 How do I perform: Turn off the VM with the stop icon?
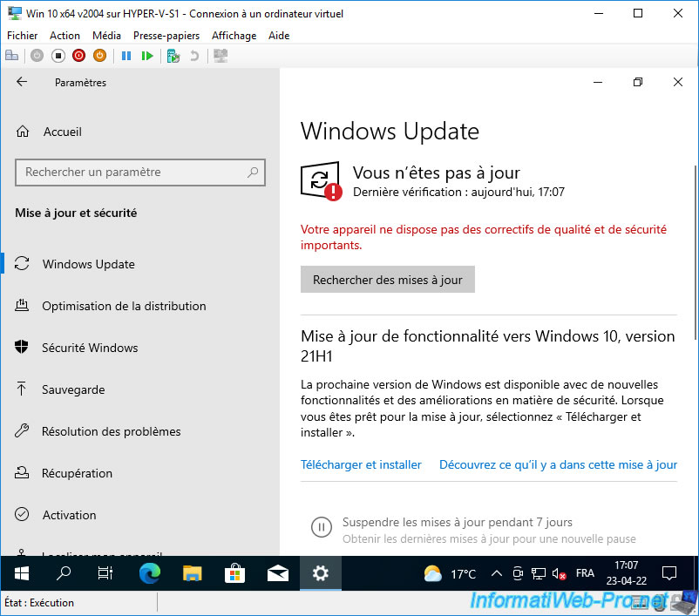click(x=58, y=56)
